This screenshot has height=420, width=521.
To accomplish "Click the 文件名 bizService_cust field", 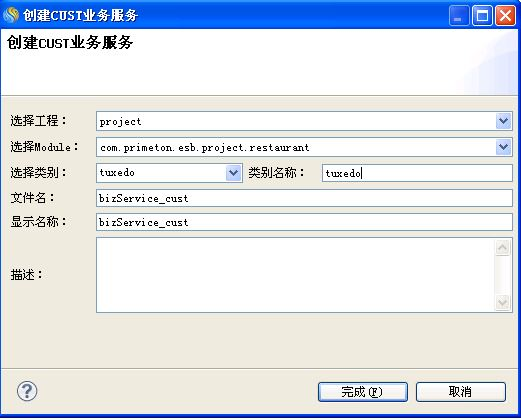I will pyautogui.click(x=304, y=198).
